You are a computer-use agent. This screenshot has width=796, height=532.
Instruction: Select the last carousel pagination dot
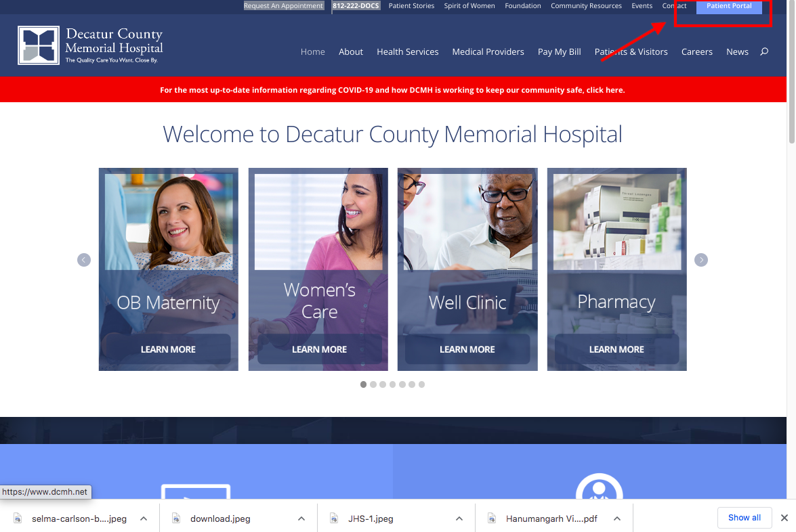point(421,384)
